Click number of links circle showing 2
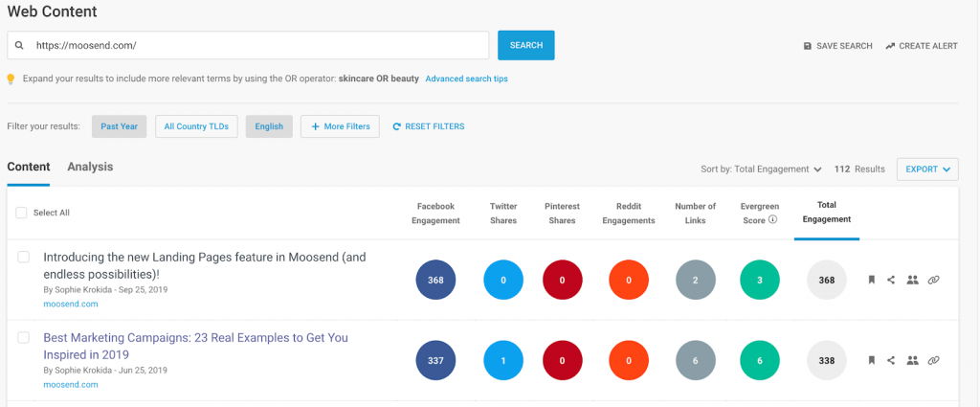Image resolution: width=980 pixels, height=407 pixels. (x=696, y=280)
